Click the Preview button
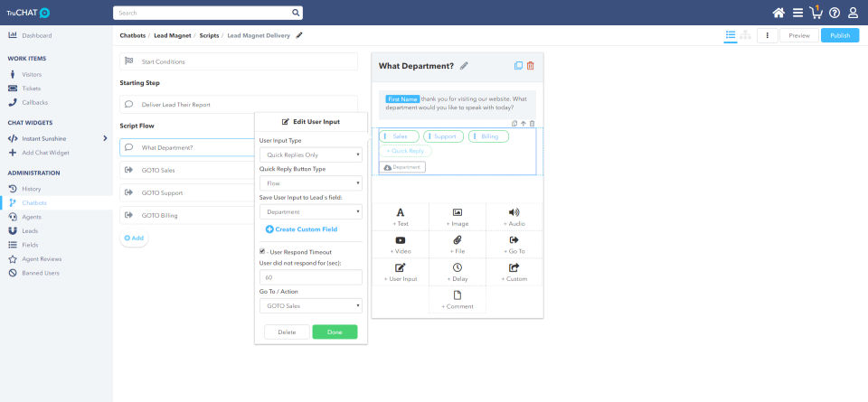This screenshot has height=402, width=868. [x=798, y=35]
